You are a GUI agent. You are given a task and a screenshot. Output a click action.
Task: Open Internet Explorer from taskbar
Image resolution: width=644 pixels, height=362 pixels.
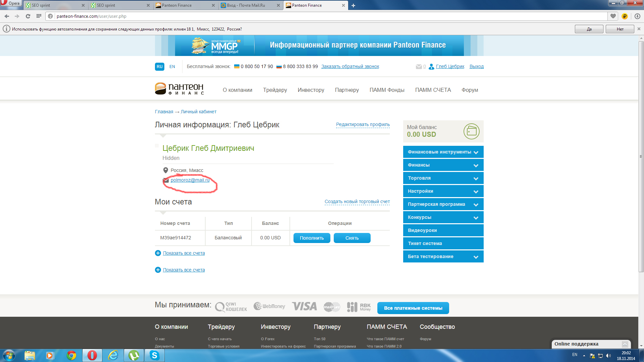(113, 355)
